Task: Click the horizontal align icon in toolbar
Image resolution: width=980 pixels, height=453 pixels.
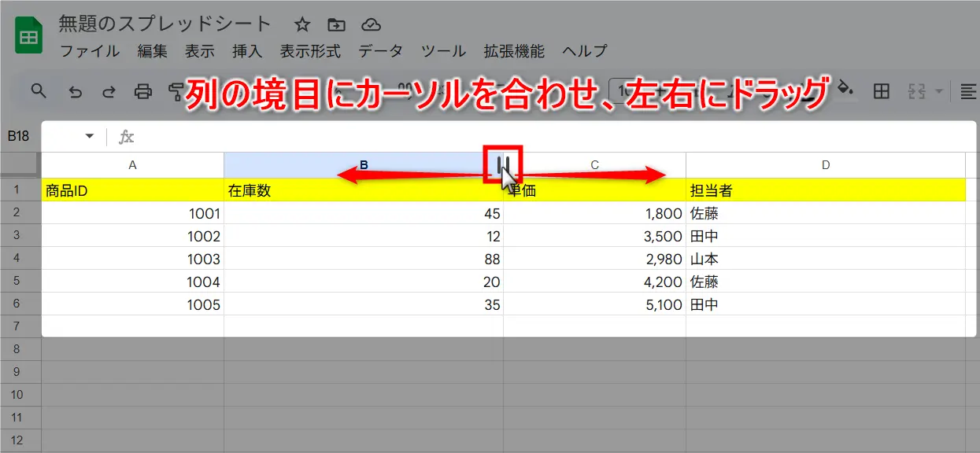Action: coord(969,91)
